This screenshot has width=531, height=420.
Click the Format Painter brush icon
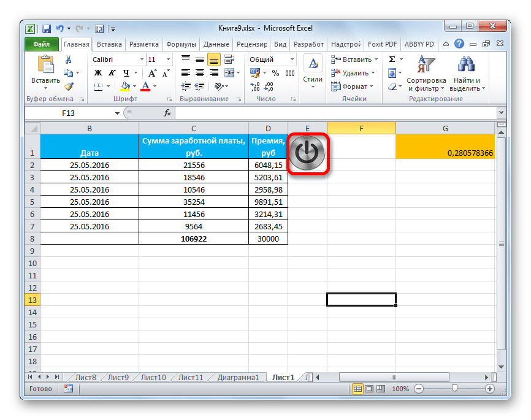[x=69, y=86]
